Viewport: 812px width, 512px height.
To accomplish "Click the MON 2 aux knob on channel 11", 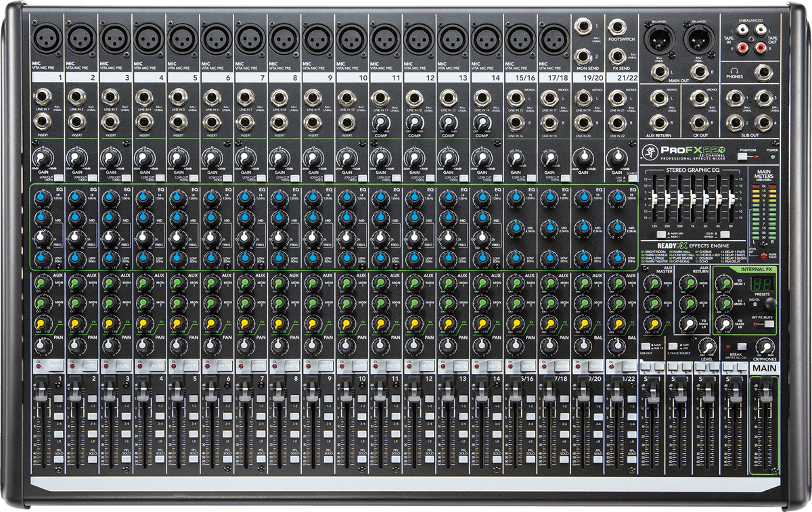I will (380, 304).
